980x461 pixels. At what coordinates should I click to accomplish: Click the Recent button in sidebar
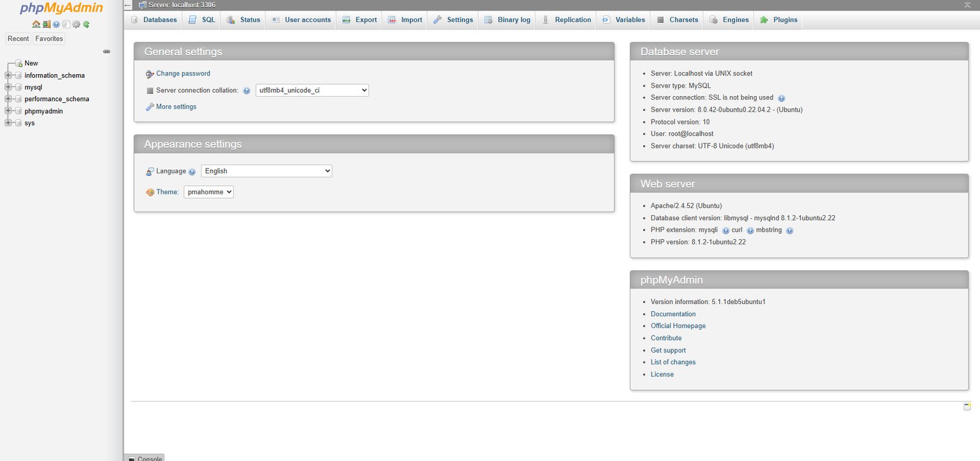point(18,39)
